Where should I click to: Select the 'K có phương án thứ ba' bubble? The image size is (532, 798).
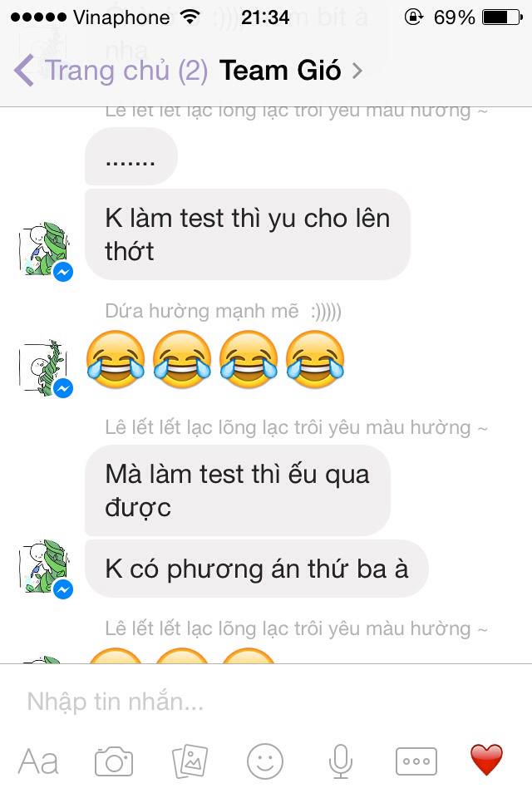click(257, 569)
